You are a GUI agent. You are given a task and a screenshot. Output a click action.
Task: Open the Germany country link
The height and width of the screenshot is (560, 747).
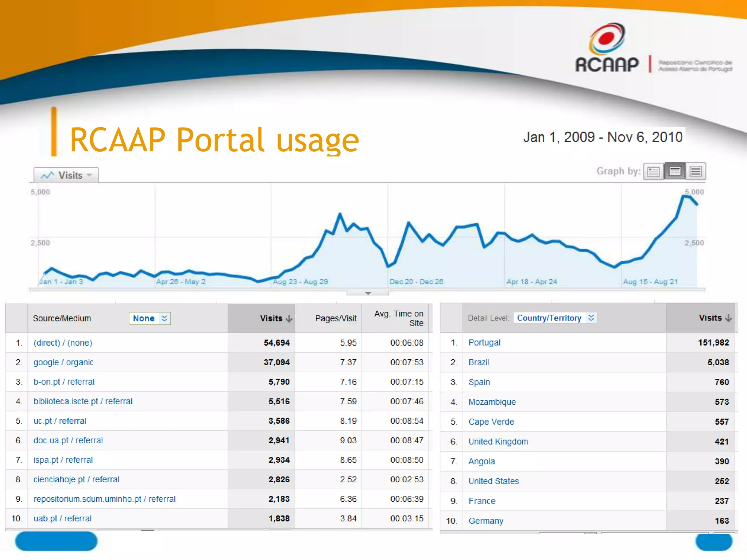[x=486, y=521]
